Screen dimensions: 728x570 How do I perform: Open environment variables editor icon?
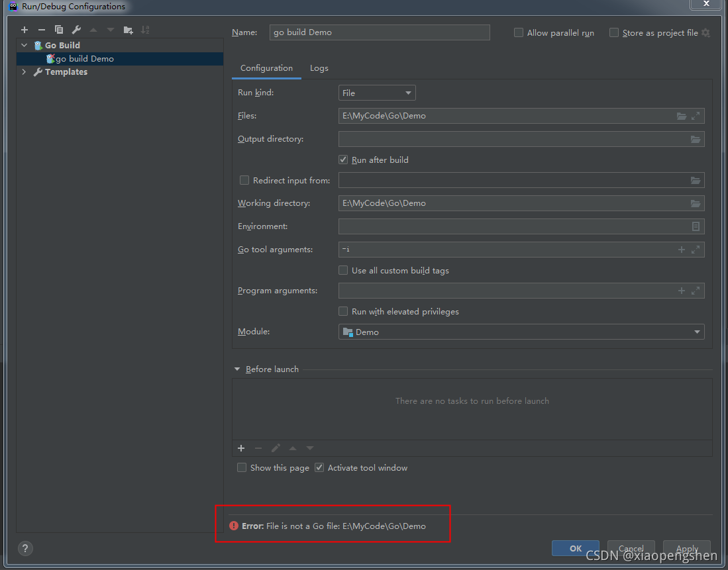point(696,226)
